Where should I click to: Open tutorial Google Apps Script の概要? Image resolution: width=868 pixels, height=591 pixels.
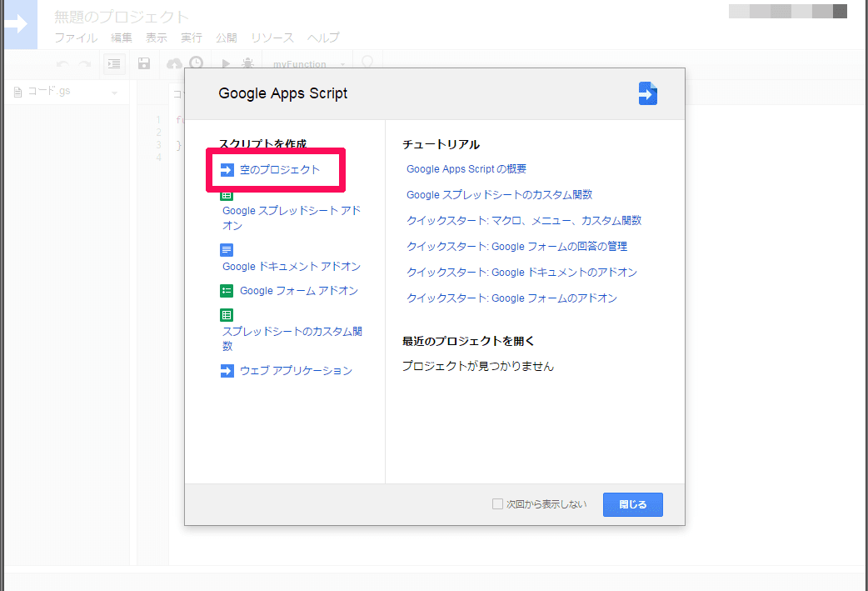pyautogui.click(x=466, y=169)
